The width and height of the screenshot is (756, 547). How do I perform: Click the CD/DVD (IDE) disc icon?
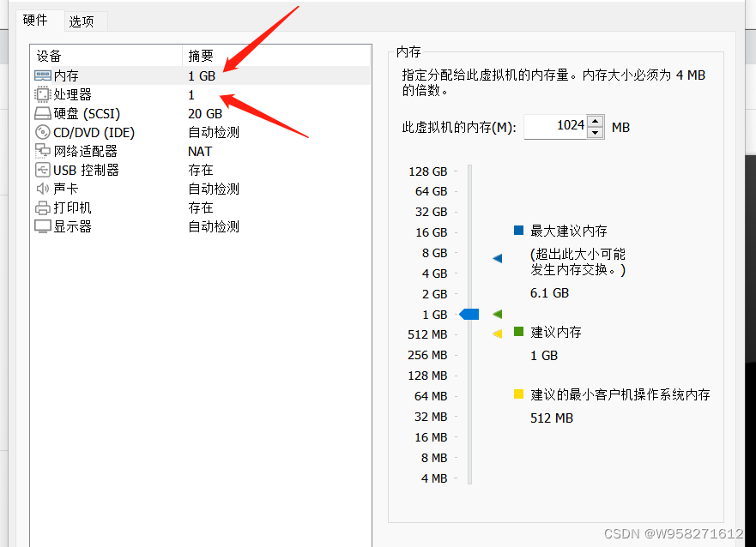pyautogui.click(x=42, y=132)
